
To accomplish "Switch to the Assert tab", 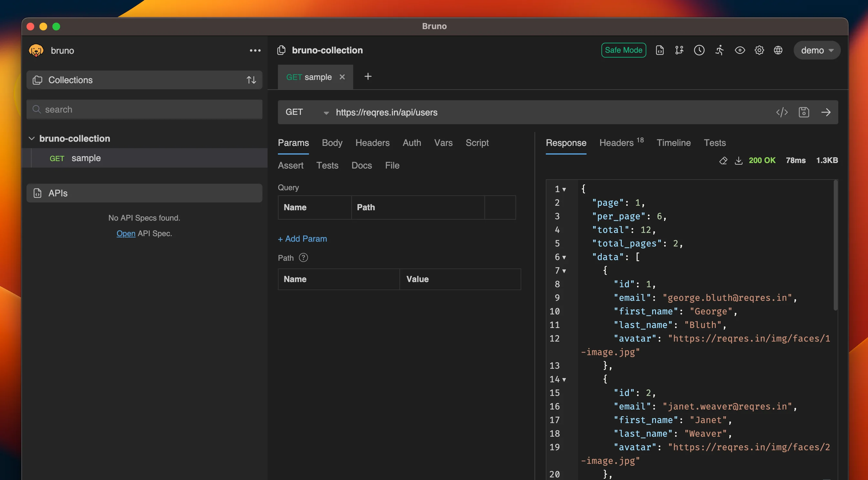I will click(291, 165).
